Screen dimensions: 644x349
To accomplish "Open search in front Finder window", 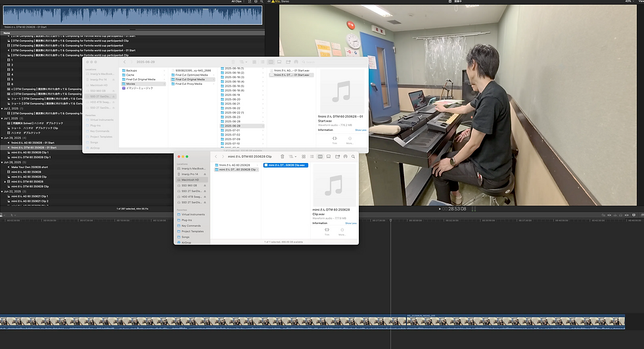I will click(353, 156).
